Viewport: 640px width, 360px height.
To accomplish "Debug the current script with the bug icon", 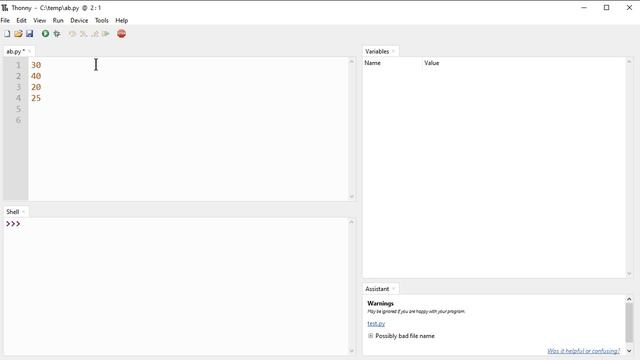I will 57,34.
